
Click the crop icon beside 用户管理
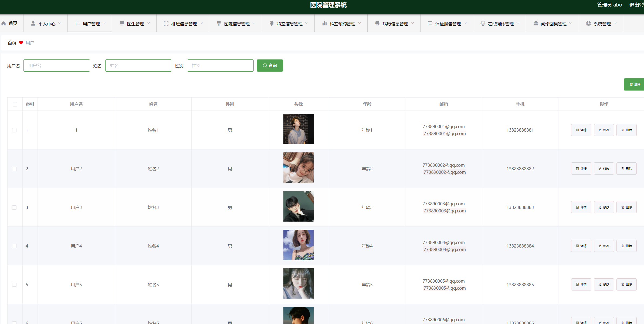coord(77,24)
